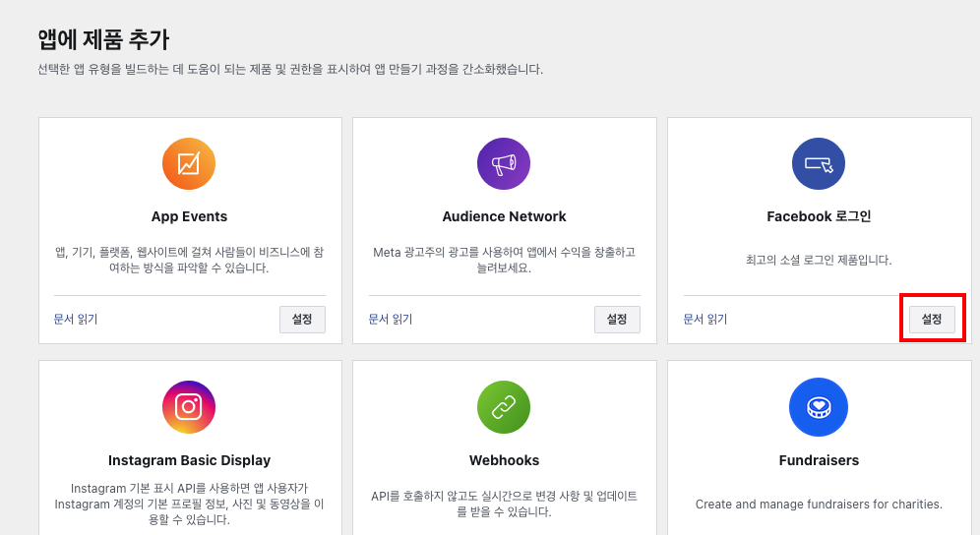Click the Audience Network description starting 'Meta 광고주의'
The width and height of the screenshot is (980, 535).
pos(505,260)
